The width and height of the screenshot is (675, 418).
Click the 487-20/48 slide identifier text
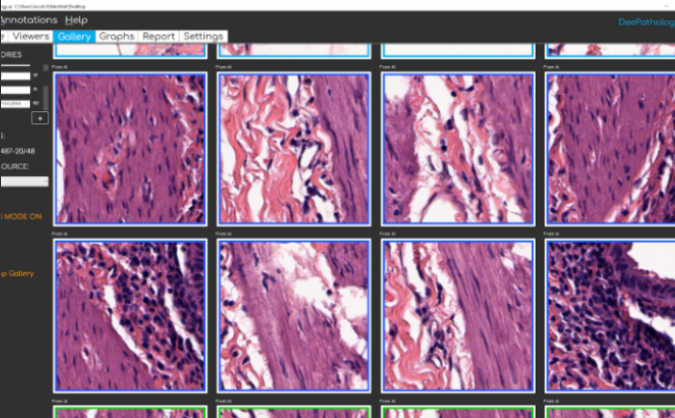18,151
